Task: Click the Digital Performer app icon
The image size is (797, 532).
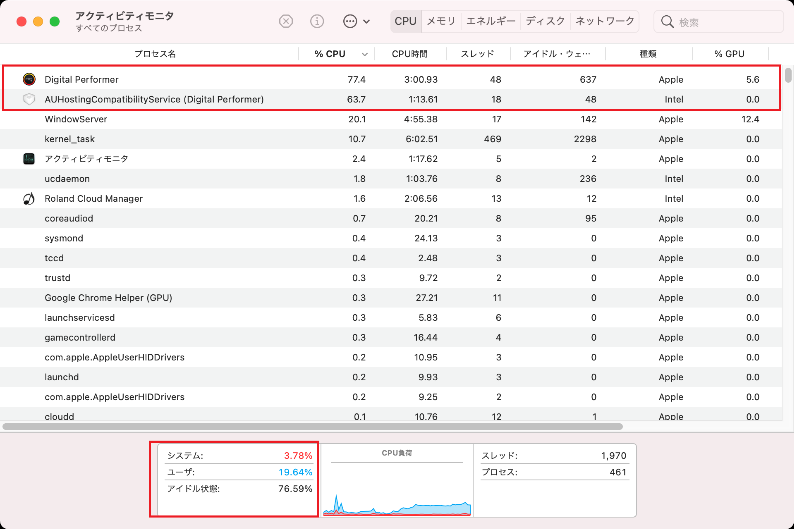Action: 29,79
